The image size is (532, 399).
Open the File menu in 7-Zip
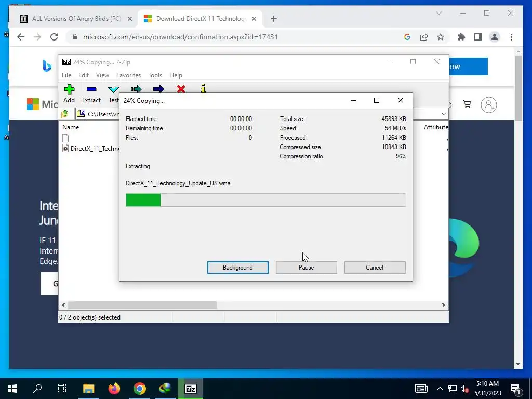66,75
